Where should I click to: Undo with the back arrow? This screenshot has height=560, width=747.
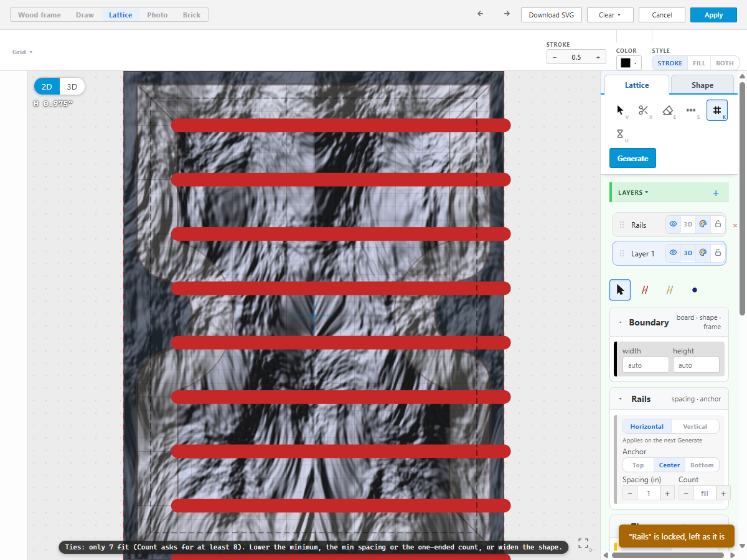(x=480, y=14)
